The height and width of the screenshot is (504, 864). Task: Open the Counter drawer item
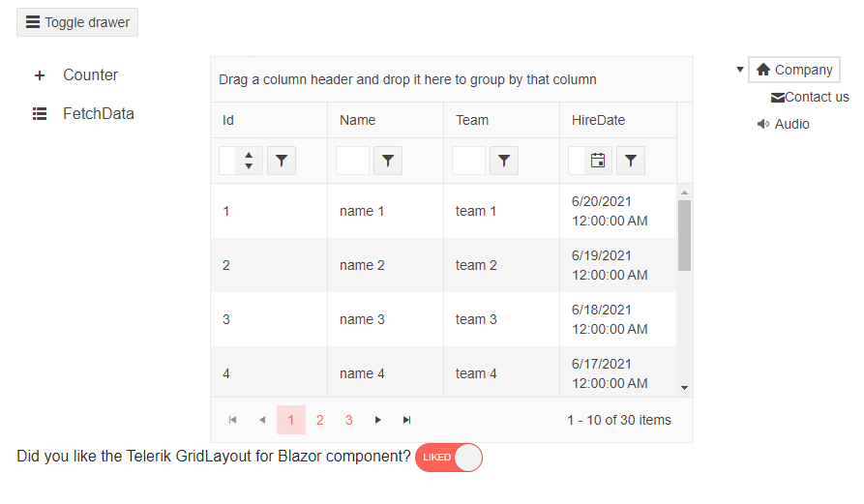90,75
